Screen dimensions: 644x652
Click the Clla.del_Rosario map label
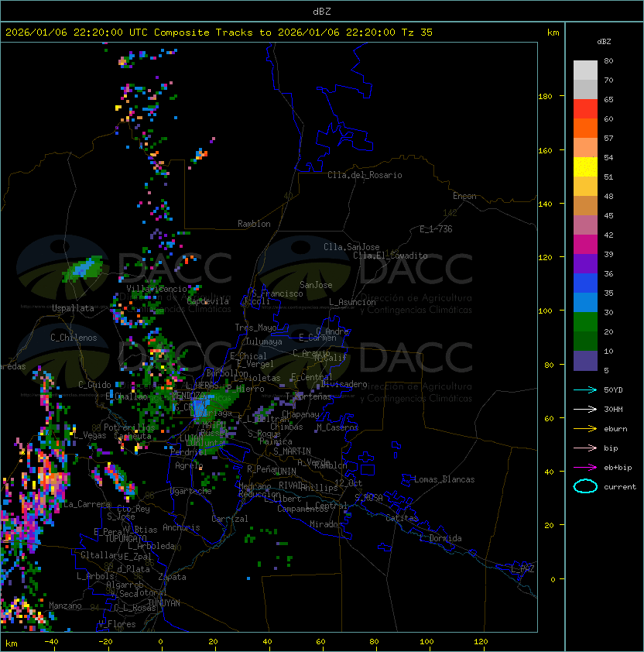click(x=365, y=175)
